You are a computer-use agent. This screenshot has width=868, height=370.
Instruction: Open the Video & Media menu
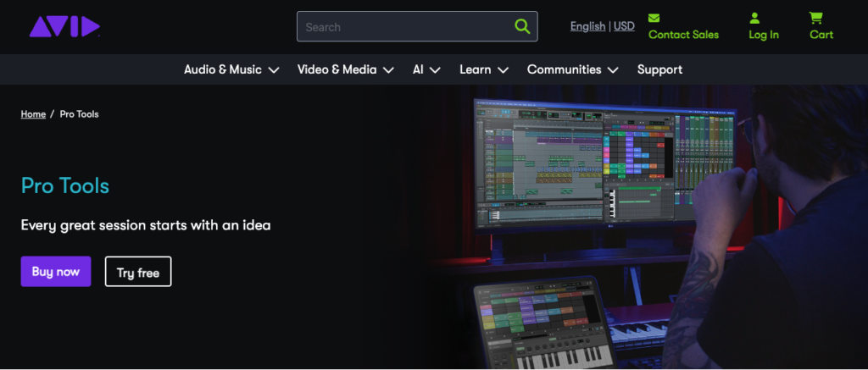(x=337, y=69)
